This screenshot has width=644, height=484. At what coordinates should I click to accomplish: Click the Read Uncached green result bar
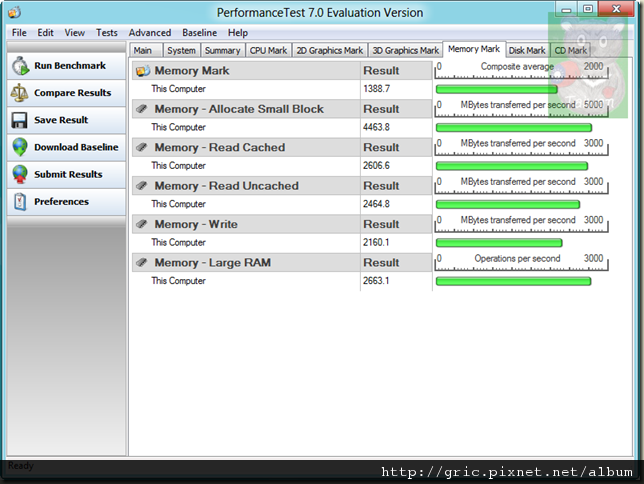(508, 204)
